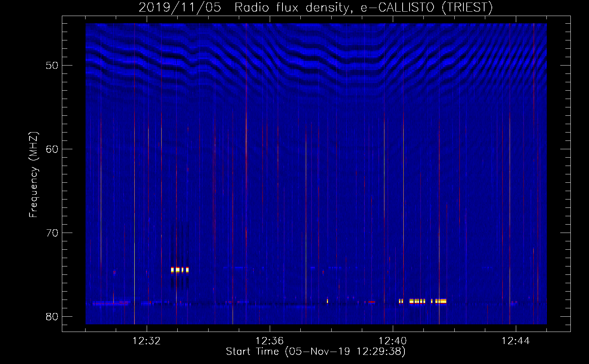
Task: Click the 80 frequency tick label
Action: (x=52, y=317)
